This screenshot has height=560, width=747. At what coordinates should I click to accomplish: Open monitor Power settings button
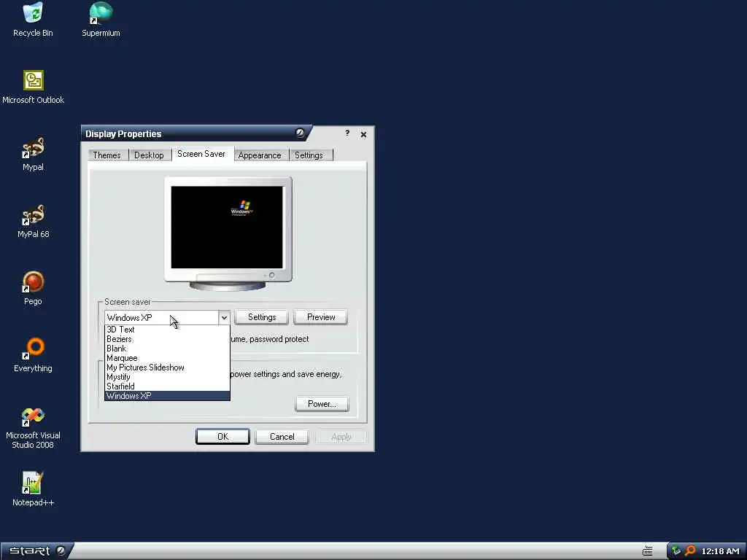click(x=322, y=404)
